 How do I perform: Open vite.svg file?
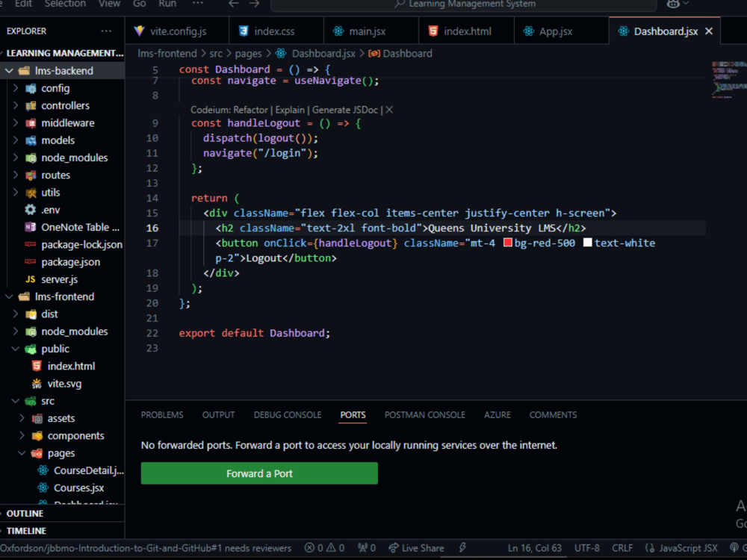pyautogui.click(x=63, y=384)
